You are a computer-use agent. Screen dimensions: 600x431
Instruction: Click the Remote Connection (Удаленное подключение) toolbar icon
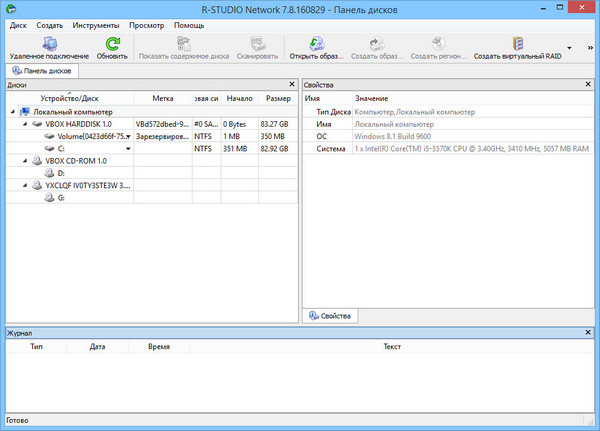pos(51,46)
